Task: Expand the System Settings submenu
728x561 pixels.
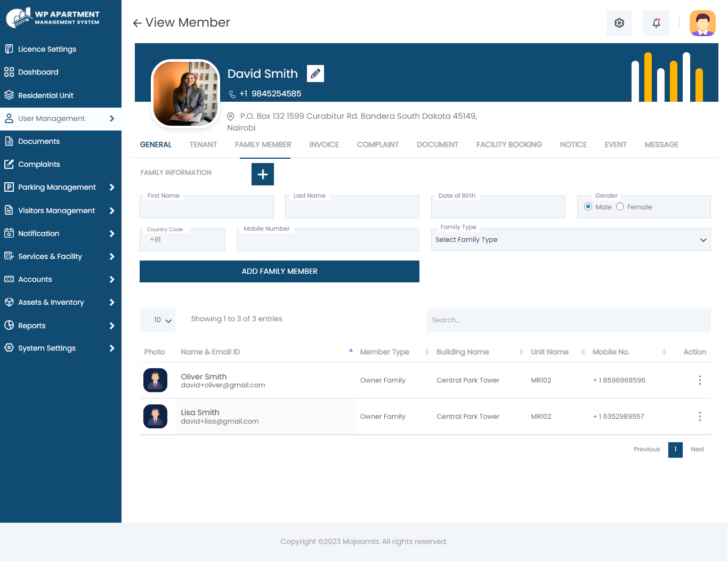Action: [112, 348]
